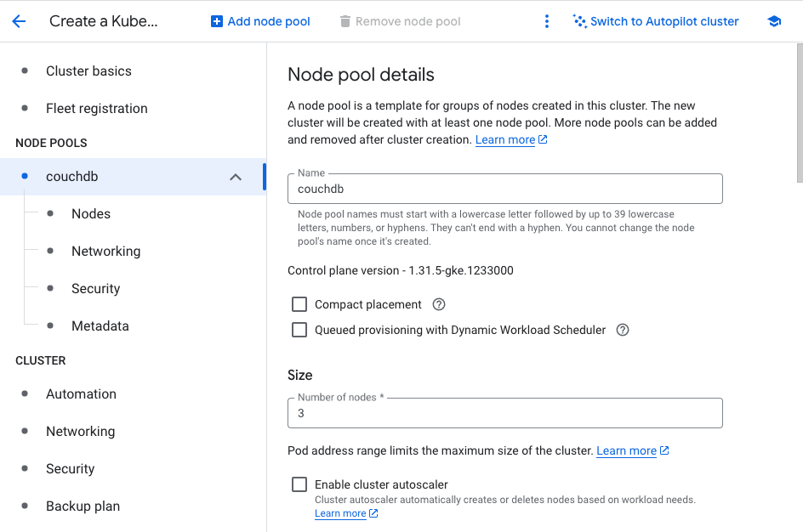Image resolution: width=803 pixels, height=532 pixels.
Task: Go to Cluster basics section
Action: pos(88,71)
